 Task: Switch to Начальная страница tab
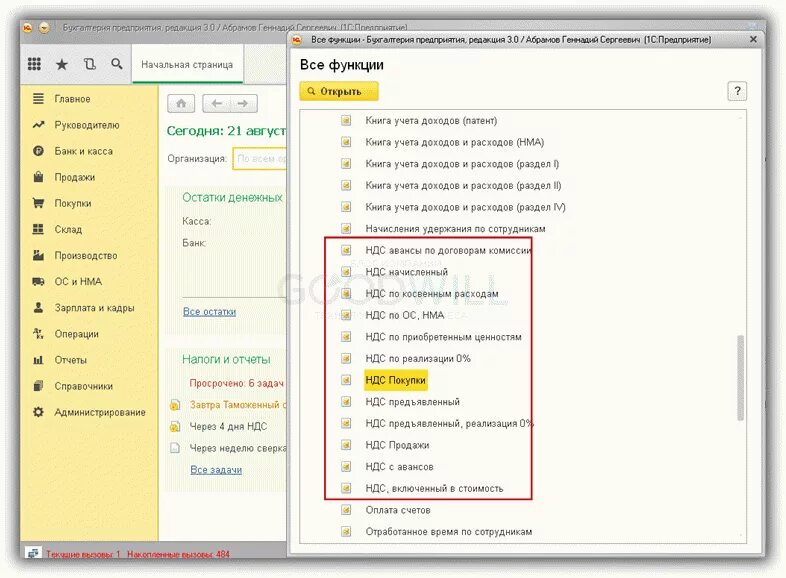[x=187, y=65]
